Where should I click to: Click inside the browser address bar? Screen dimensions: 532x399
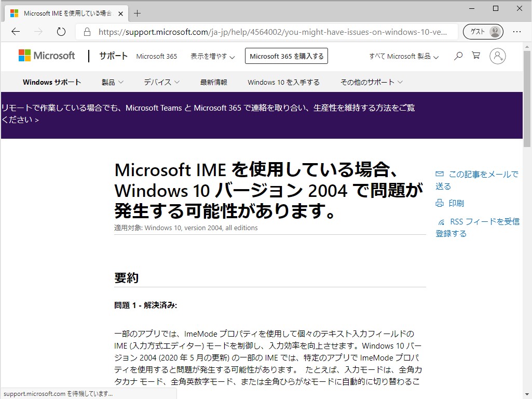270,31
